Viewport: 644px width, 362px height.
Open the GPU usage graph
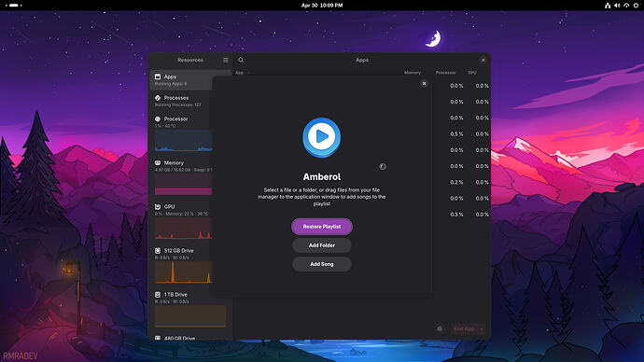[x=184, y=229]
